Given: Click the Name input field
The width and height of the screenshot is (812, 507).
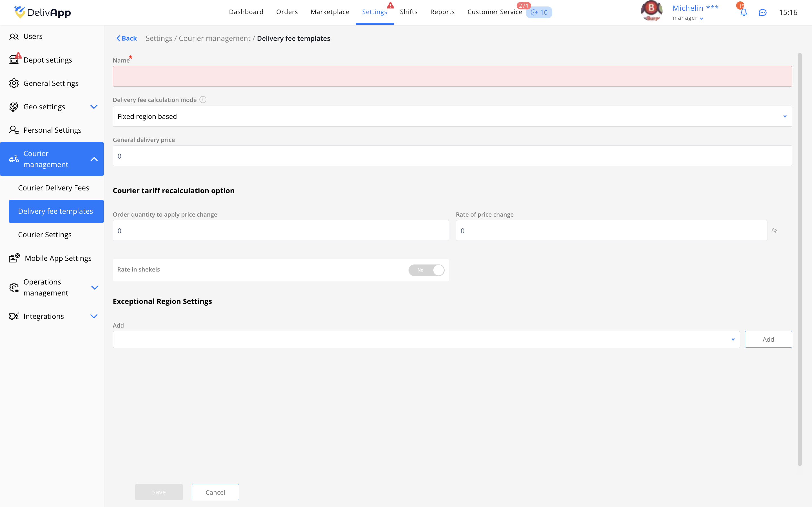Looking at the screenshot, I should (452, 76).
